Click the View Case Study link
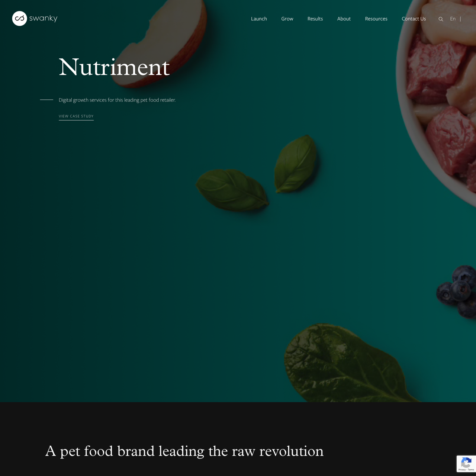This screenshot has height=476, width=476. coord(76,116)
